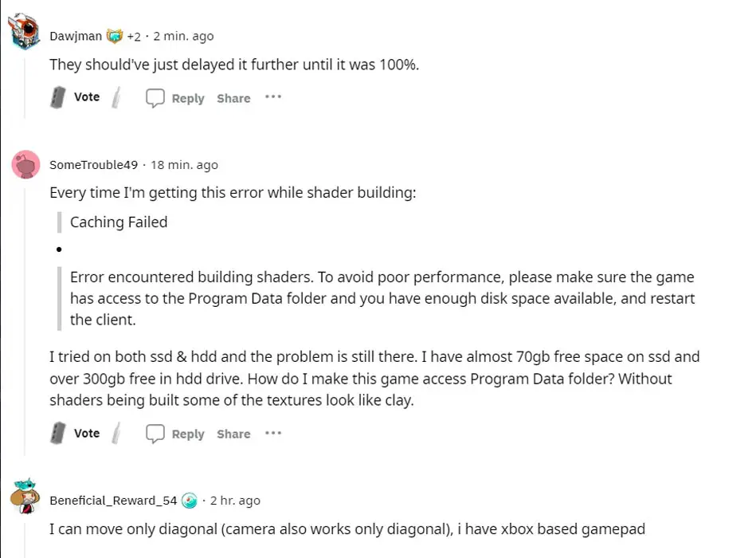The height and width of the screenshot is (558, 756).
Task: Toggle upvote on SomeTrouble49's comment
Action: click(58, 433)
